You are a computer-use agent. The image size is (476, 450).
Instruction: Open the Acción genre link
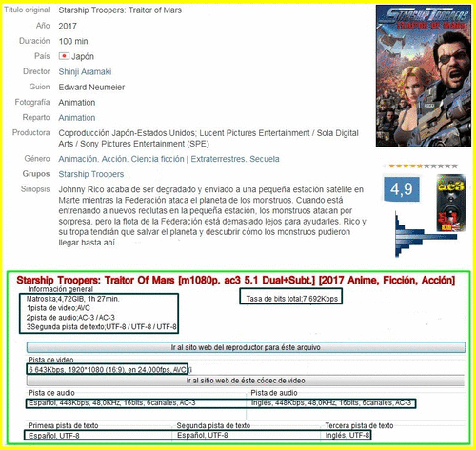pyautogui.click(x=114, y=159)
